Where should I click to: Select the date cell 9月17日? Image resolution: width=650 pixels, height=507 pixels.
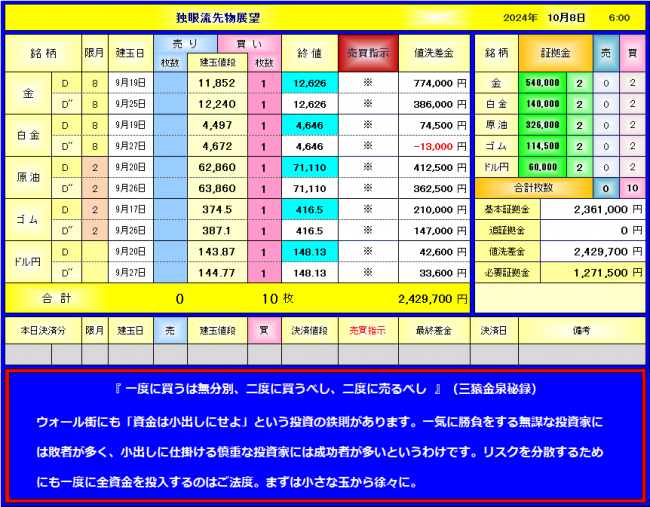131,209
